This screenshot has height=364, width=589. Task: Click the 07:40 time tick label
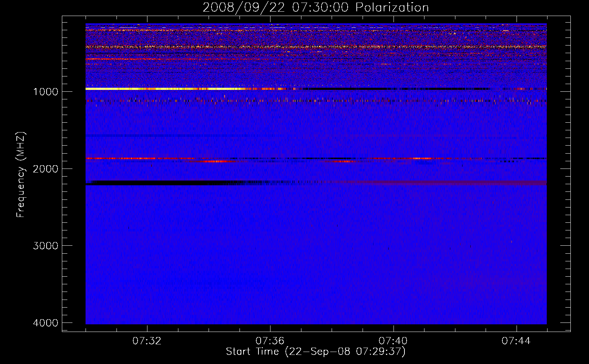pos(393,341)
